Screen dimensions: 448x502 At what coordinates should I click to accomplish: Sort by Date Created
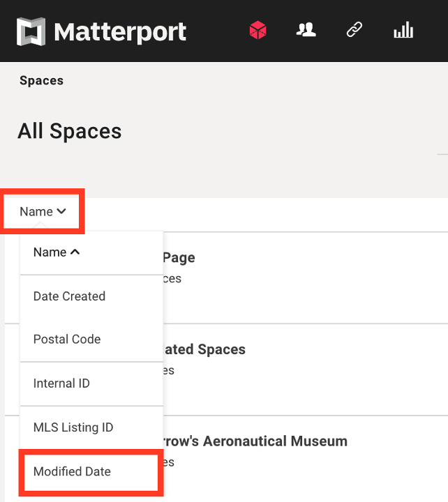pos(91,296)
